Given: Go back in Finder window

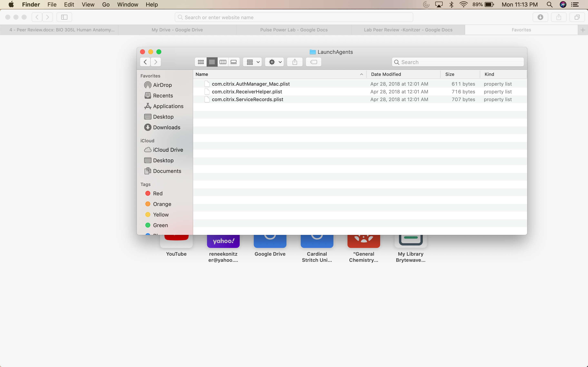Looking at the screenshot, I should [145, 62].
